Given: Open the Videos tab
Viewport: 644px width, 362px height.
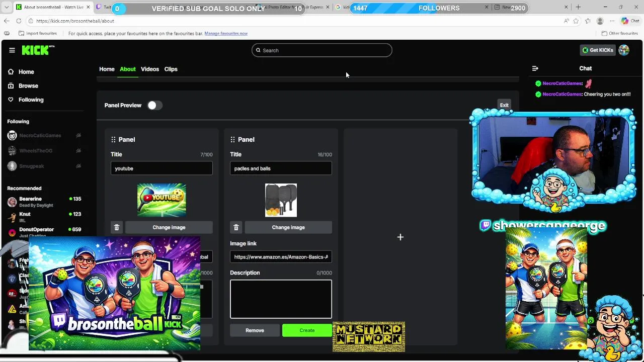Looking at the screenshot, I should click(150, 69).
